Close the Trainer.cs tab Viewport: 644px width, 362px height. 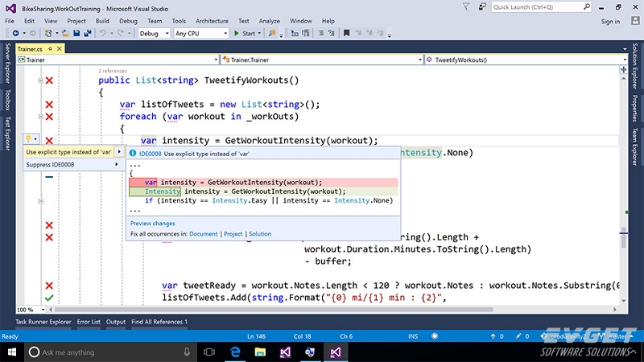click(x=59, y=49)
